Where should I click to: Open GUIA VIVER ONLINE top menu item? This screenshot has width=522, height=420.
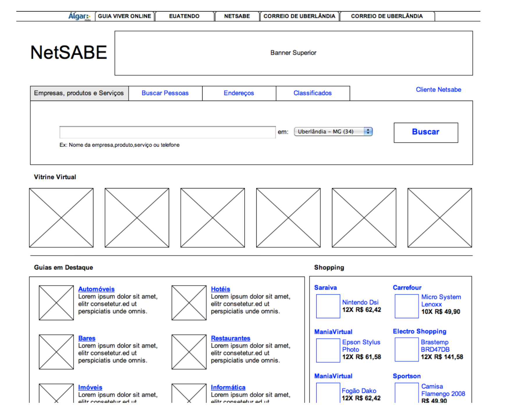tap(124, 16)
